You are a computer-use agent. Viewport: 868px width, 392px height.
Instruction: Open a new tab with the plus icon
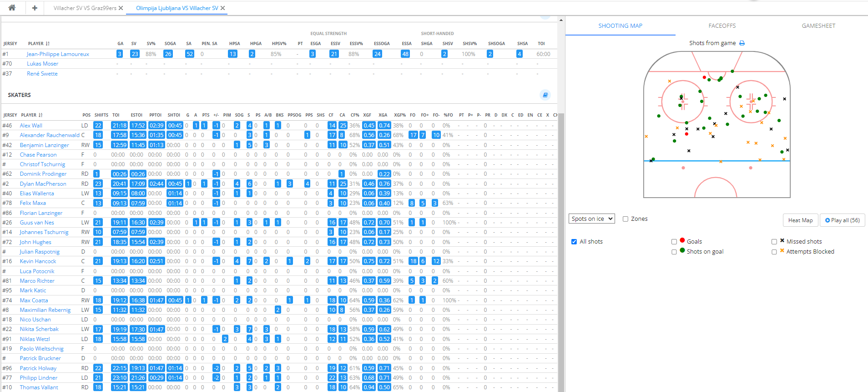35,8
